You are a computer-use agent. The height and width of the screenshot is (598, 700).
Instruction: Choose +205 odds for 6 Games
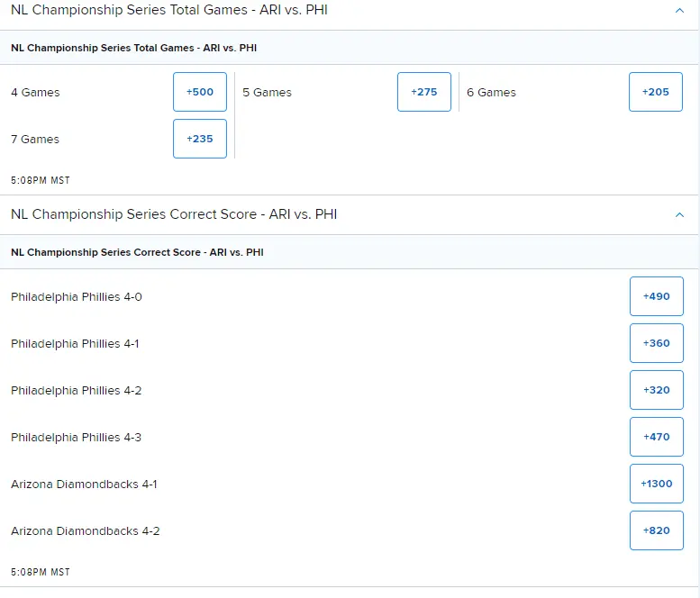tap(655, 92)
